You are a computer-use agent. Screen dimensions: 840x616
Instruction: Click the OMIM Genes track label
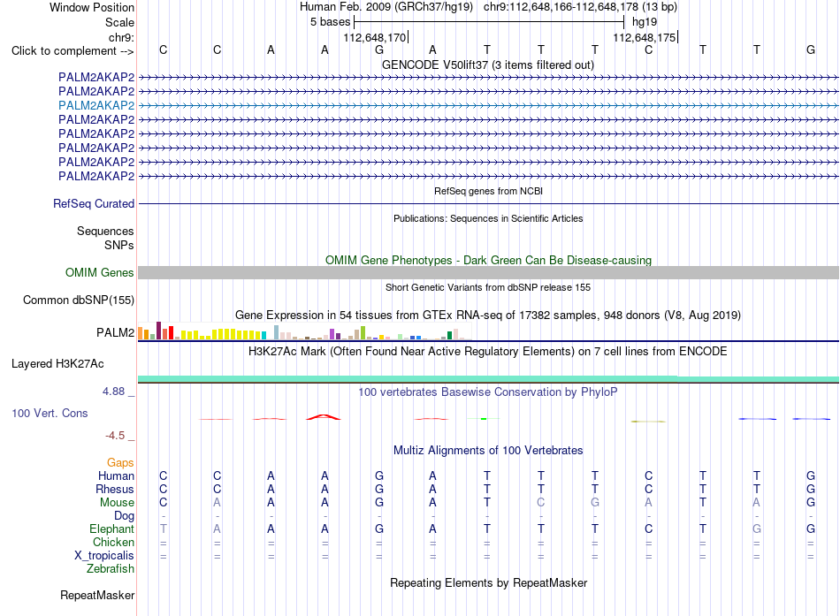pyautogui.click(x=100, y=272)
